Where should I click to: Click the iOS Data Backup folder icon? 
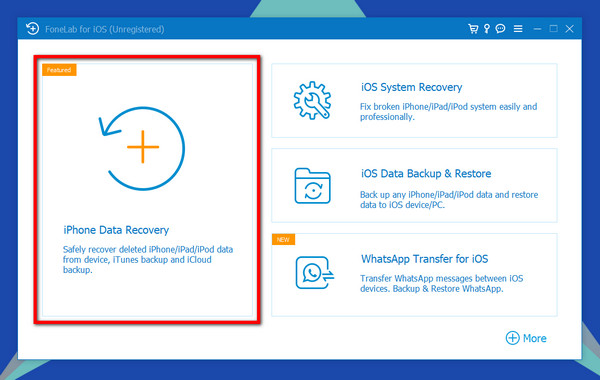pos(312,186)
